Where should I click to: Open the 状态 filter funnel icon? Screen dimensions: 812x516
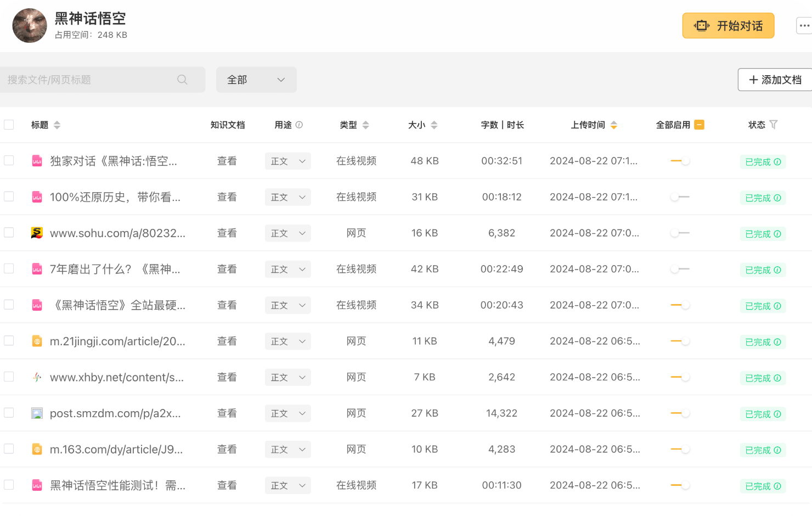[x=774, y=125]
